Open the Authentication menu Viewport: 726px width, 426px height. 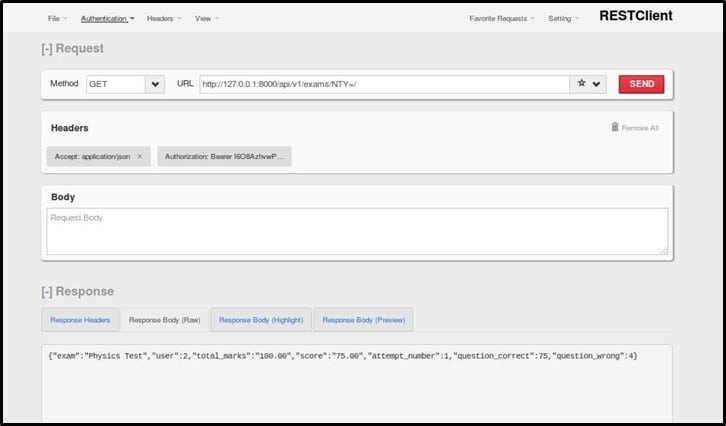(107, 18)
